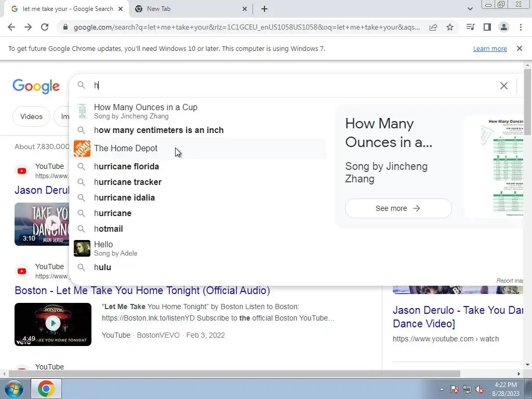Go back with the browser back arrow

pos(11,27)
